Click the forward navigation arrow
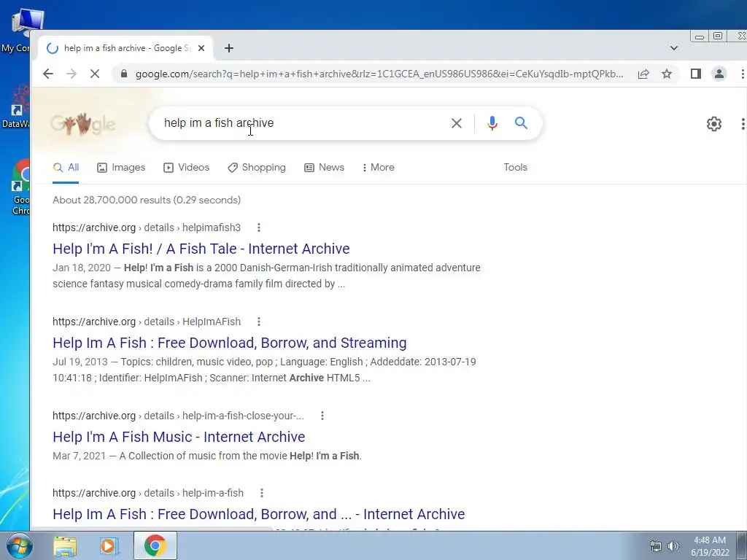The height and width of the screenshot is (560, 747). [71, 74]
